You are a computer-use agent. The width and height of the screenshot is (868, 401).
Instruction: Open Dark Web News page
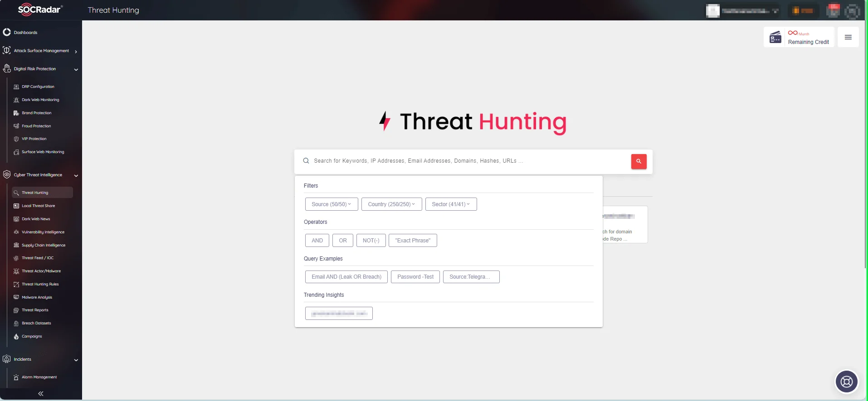point(36,219)
